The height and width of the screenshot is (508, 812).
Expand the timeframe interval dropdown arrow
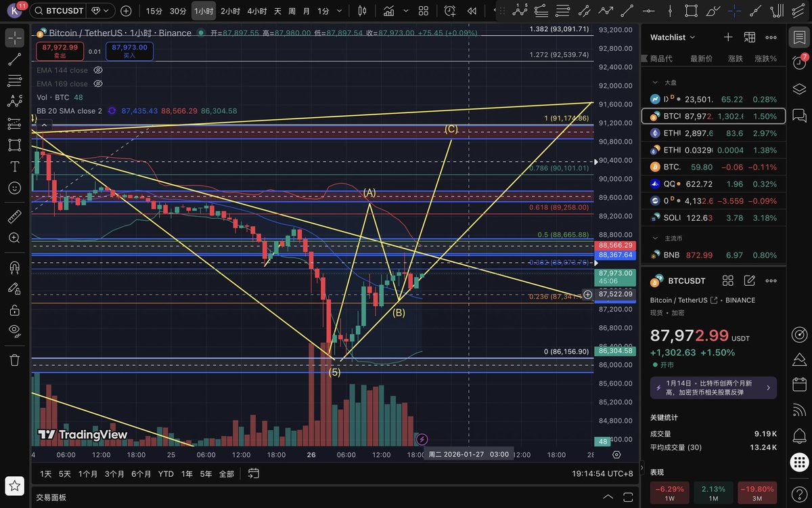[x=339, y=11]
